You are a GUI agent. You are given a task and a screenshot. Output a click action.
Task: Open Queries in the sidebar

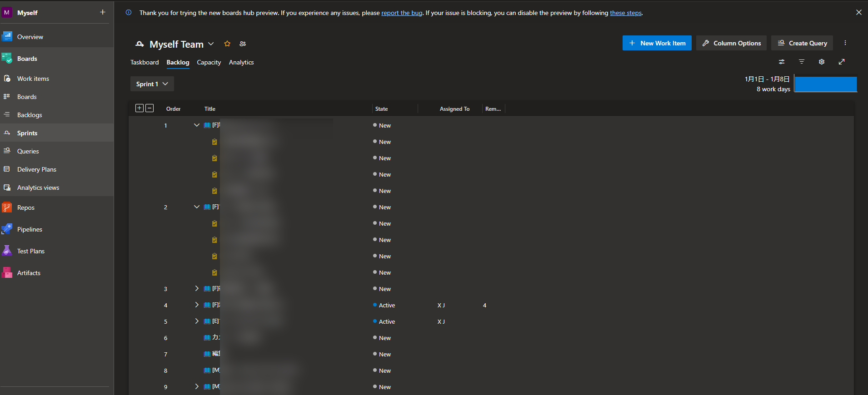point(57,151)
